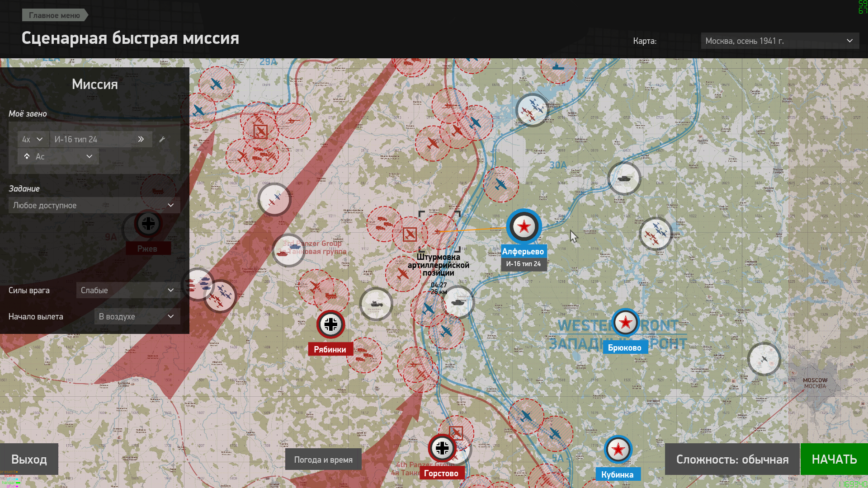Click the Алферьево airfield label
Image resolution: width=868 pixels, height=488 pixels.
(523, 251)
